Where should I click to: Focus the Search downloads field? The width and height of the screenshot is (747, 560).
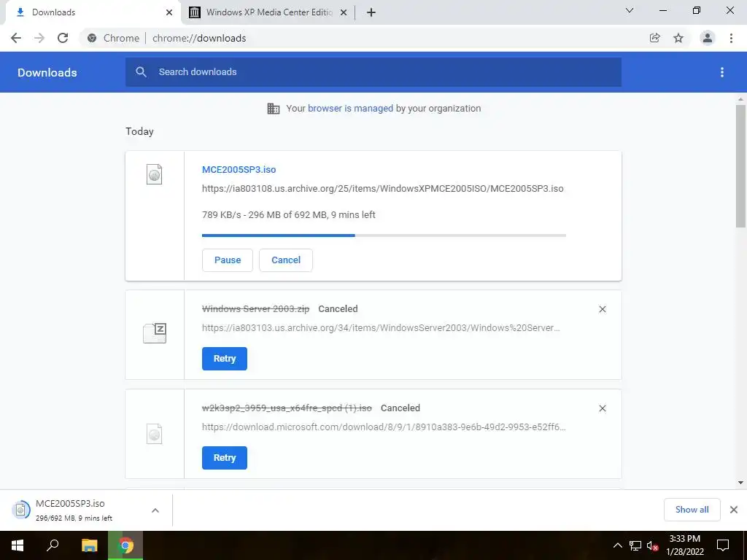373,72
